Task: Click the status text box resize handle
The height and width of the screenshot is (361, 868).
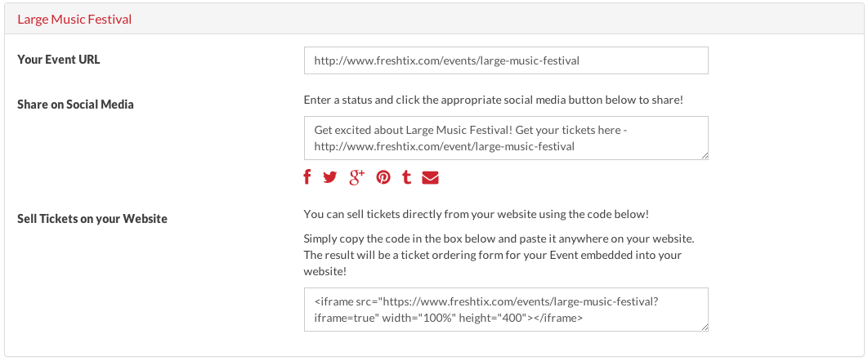Action: pos(705,157)
